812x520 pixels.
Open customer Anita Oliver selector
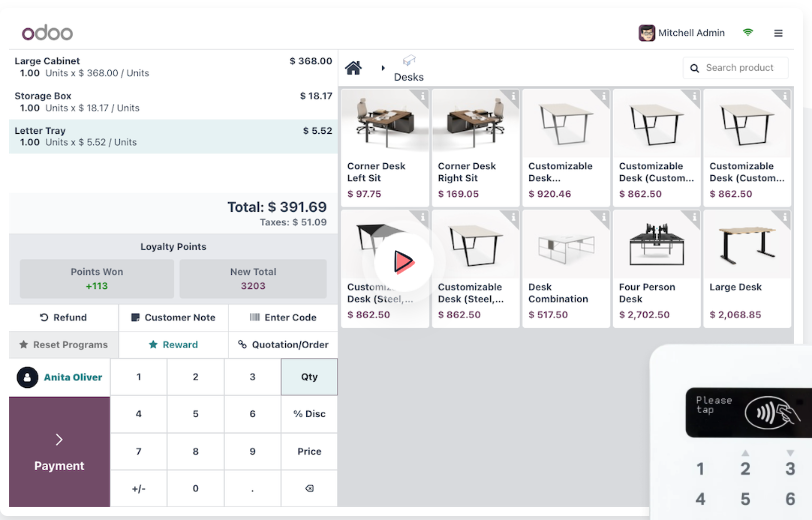click(x=60, y=377)
